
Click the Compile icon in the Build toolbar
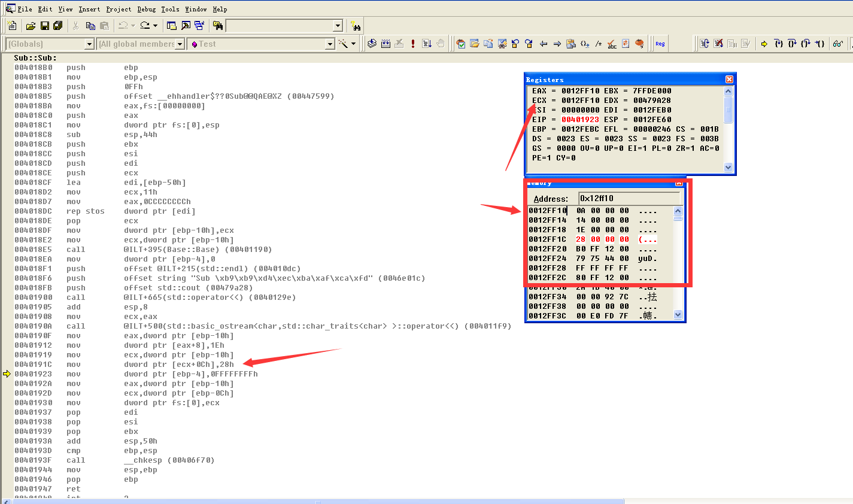click(372, 44)
